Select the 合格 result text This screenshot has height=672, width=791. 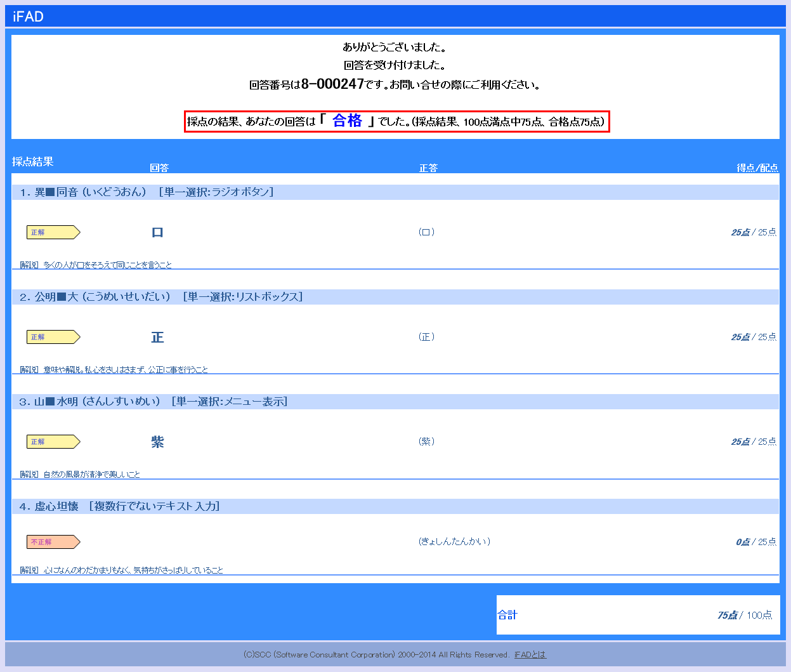pyautogui.click(x=347, y=121)
